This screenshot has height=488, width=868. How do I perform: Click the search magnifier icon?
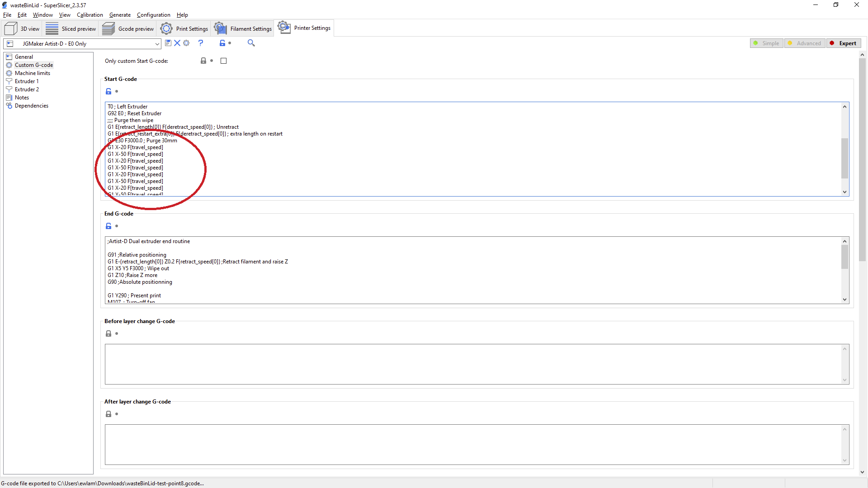click(251, 43)
